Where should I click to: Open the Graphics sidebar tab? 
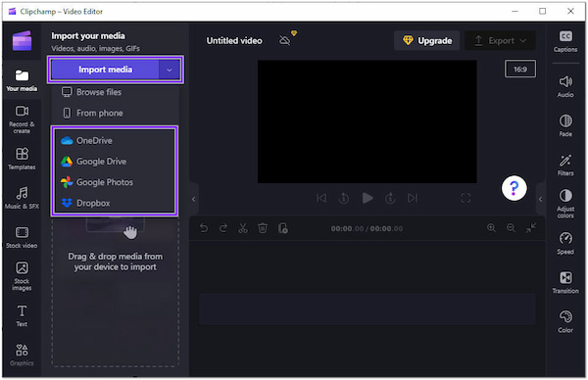22,355
